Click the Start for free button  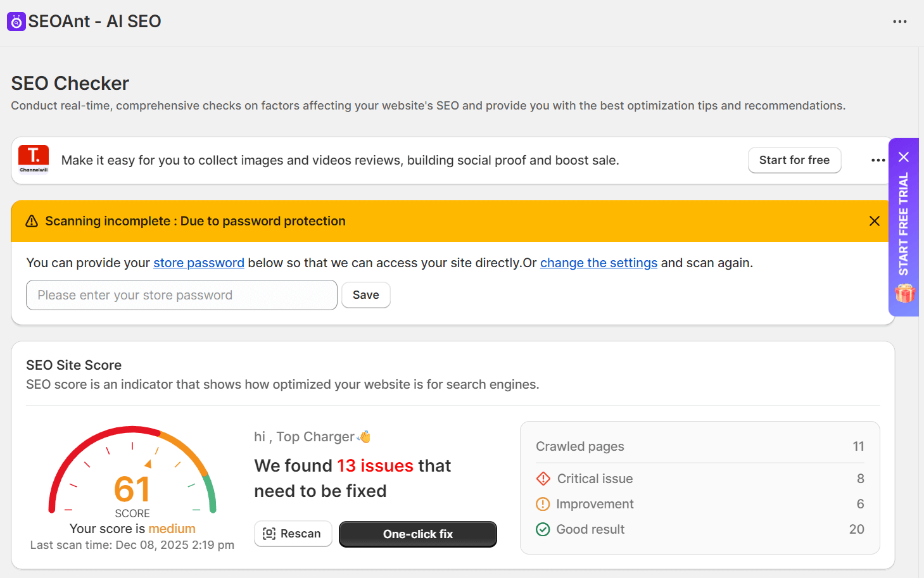[794, 160]
